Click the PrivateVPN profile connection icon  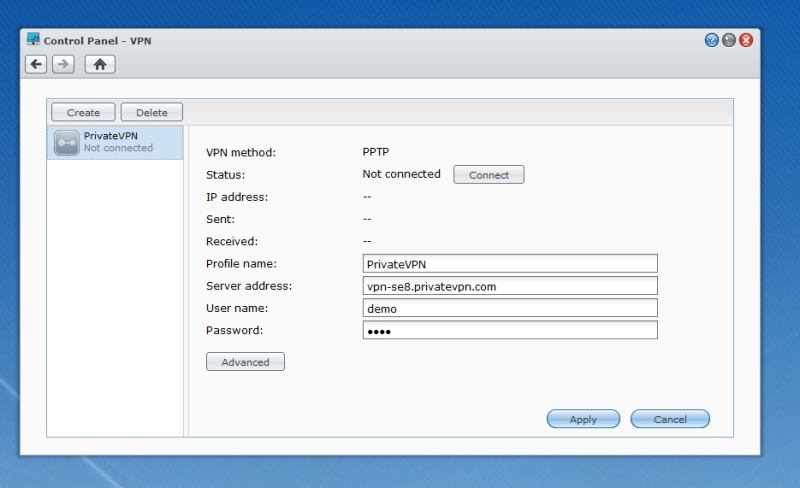click(67, 142)
